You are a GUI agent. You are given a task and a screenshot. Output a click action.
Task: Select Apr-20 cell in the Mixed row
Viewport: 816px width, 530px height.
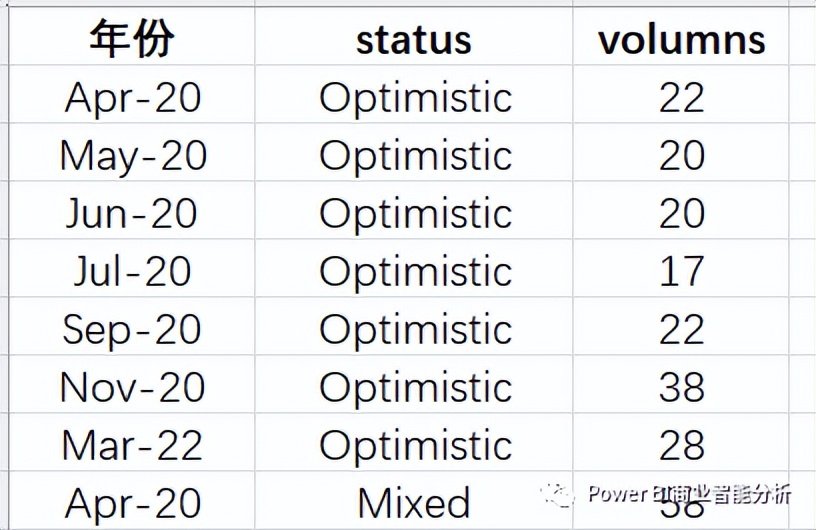pos(132,501)
